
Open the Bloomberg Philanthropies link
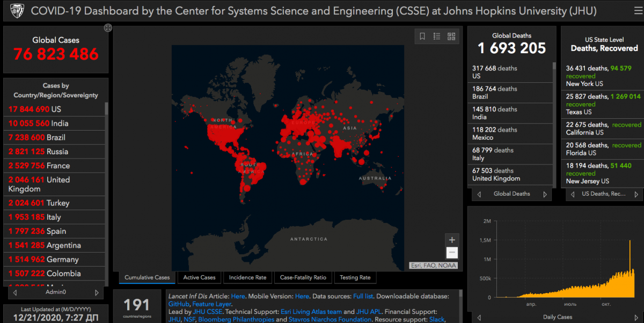[x=236, y=320]
